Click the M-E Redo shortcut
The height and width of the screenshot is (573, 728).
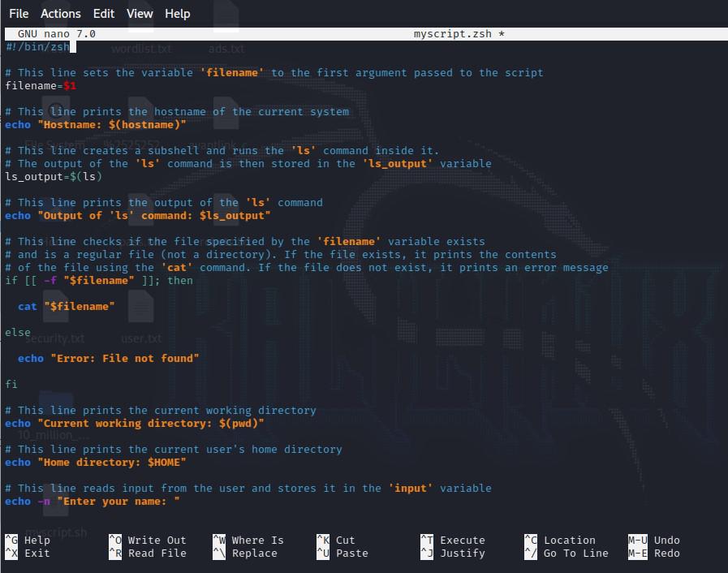(x=654, y=553)
